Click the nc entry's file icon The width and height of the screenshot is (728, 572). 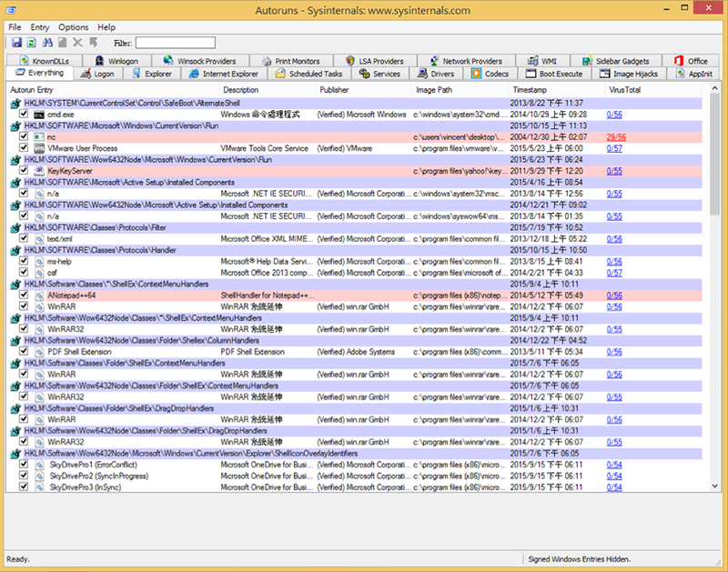39,137
